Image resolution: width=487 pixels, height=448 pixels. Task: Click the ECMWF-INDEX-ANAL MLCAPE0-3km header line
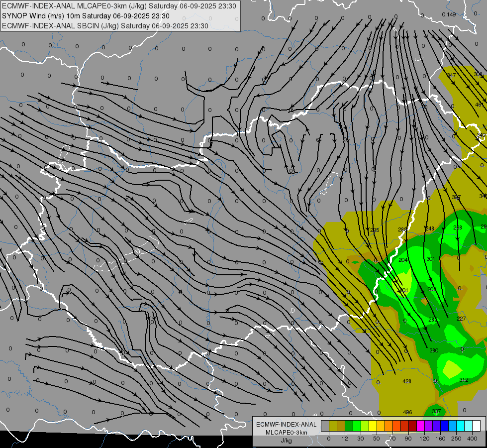click(x=119, y=6)
